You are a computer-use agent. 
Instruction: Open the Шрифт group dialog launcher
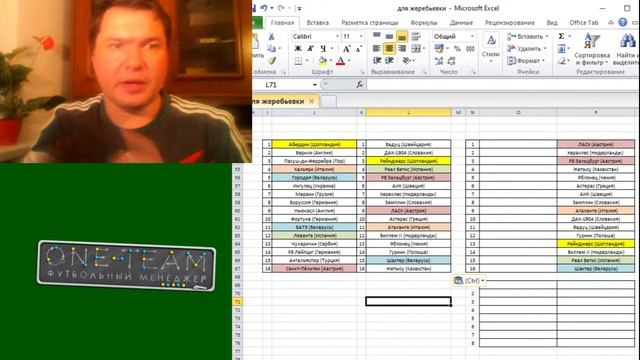pos(362,72)
